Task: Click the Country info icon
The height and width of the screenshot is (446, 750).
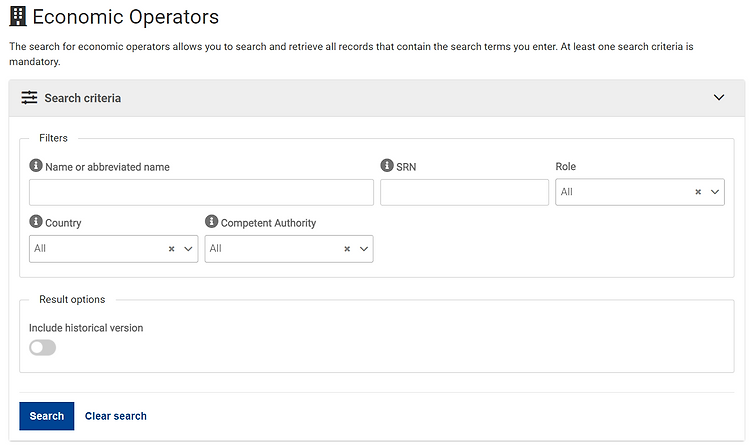Action: [x=36, y=222]
